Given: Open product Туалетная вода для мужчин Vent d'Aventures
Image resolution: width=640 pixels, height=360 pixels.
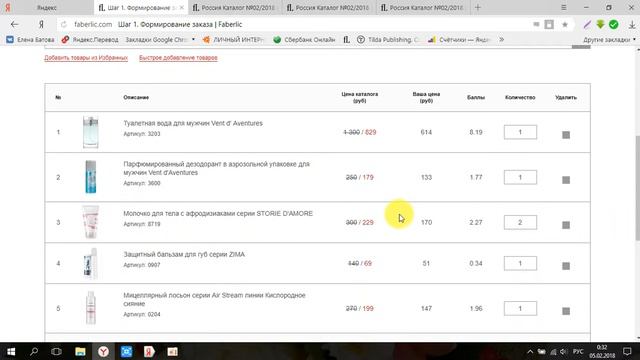Looking at the screenshot, I should (x=193, y=123).
